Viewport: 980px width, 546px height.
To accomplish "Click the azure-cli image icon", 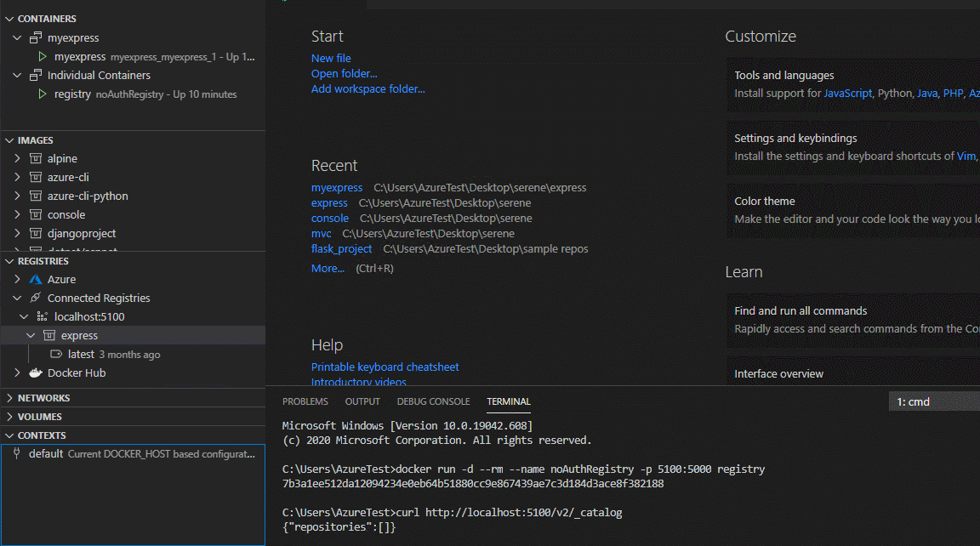I will pyautogui.click(x=36, y=178).
